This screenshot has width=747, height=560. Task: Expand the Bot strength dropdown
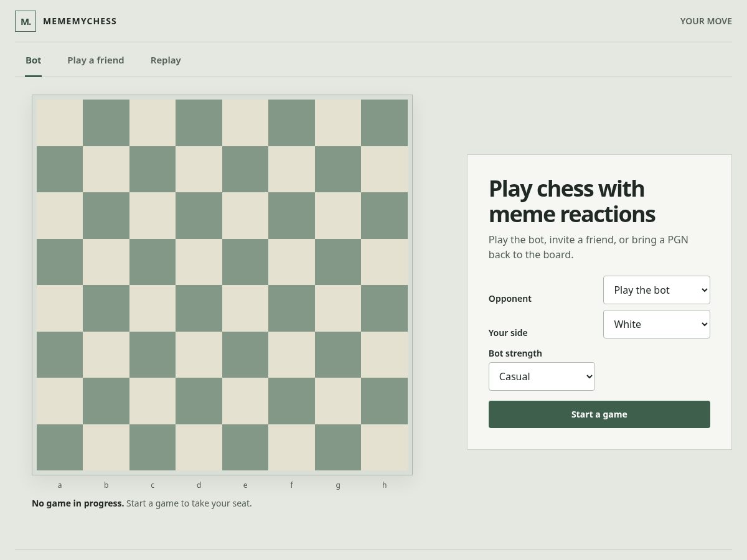pos(542,376)
